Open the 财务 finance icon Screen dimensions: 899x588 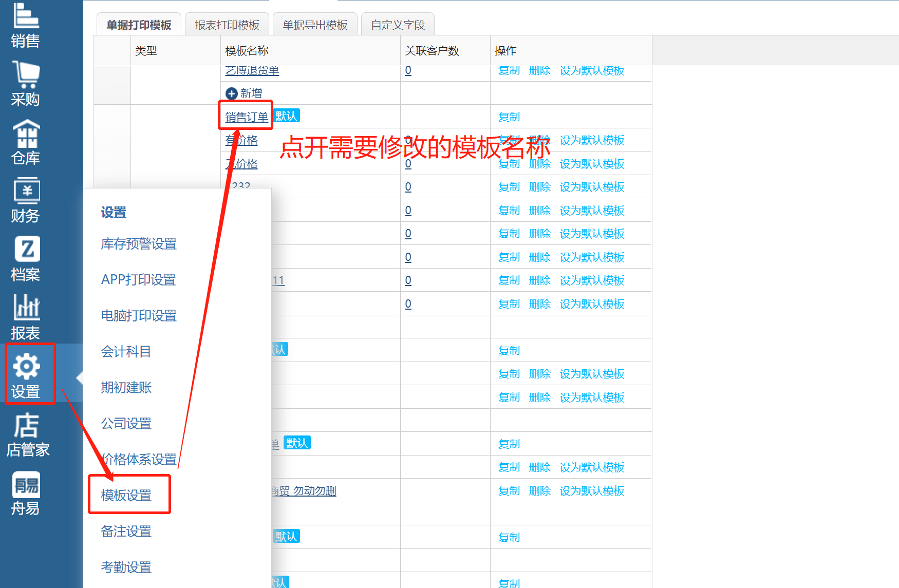[26, 200]
